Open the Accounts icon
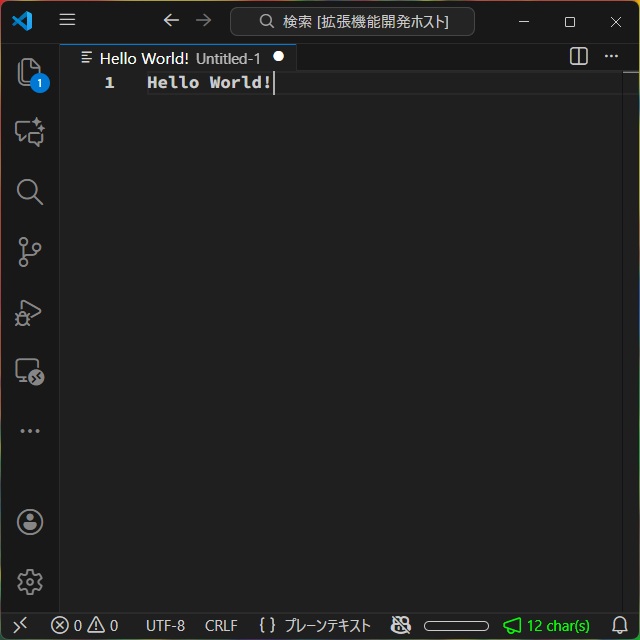Screen dimensions: 640x640 30,521
